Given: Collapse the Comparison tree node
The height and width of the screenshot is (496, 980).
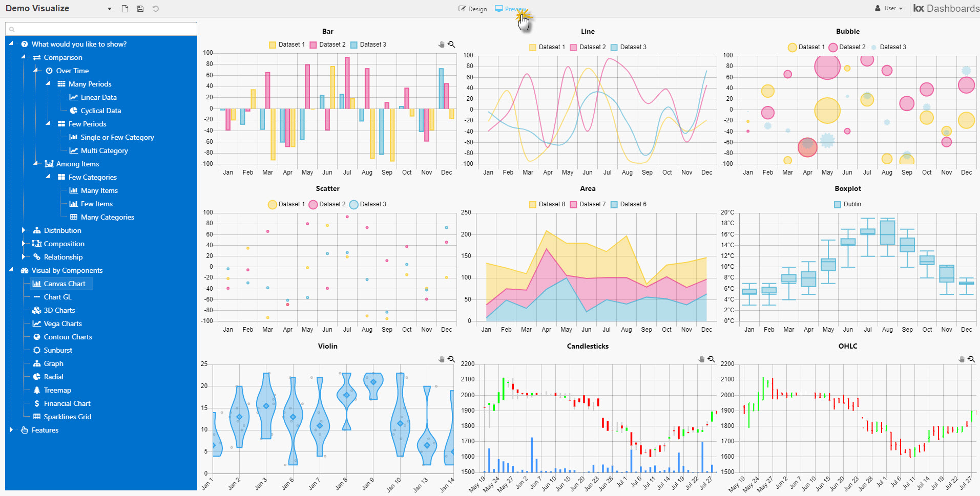Looking at the screenshot, I should click(24, 57).
